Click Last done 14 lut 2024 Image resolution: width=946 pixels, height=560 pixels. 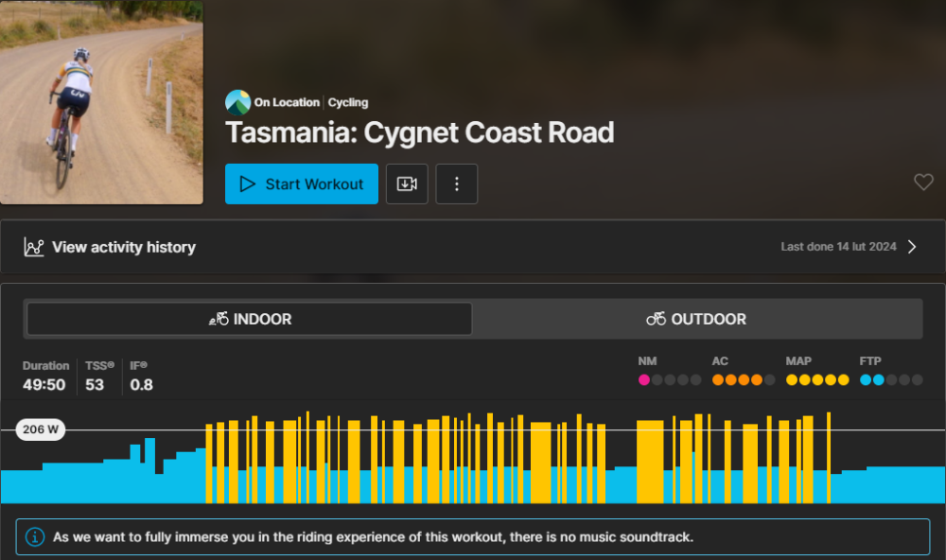(838, 247)
